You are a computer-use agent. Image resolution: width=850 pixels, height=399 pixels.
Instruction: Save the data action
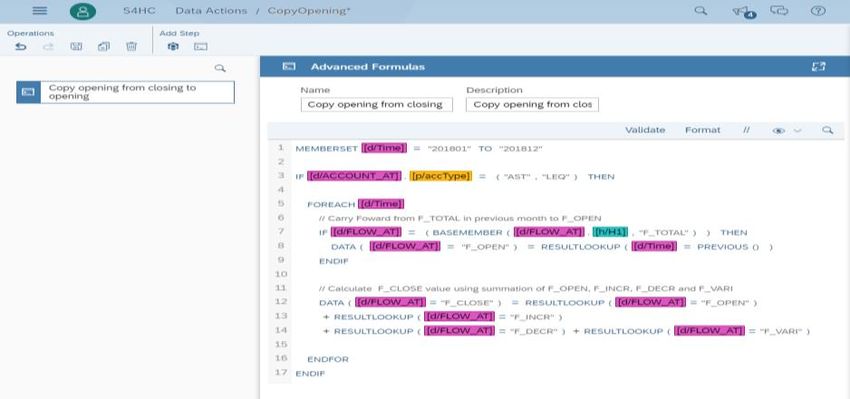(x=76, y=47)
